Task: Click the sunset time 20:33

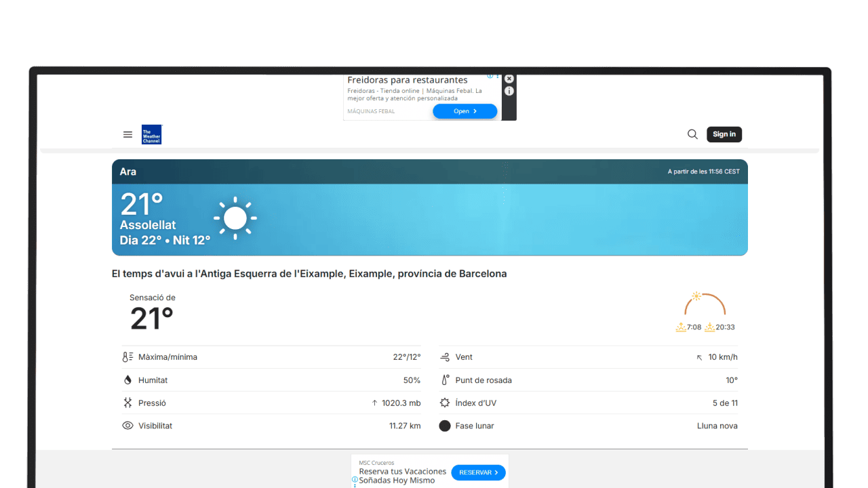Action: pos(725,327)
